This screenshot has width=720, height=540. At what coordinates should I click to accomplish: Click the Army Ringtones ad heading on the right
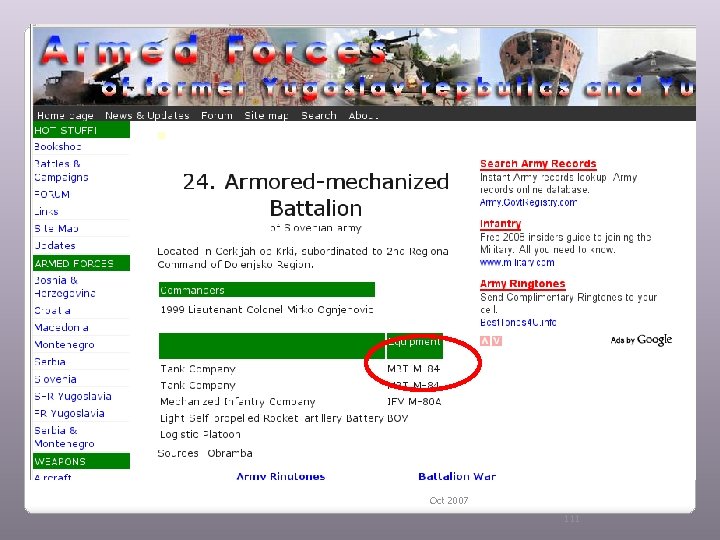coord(523,283)
